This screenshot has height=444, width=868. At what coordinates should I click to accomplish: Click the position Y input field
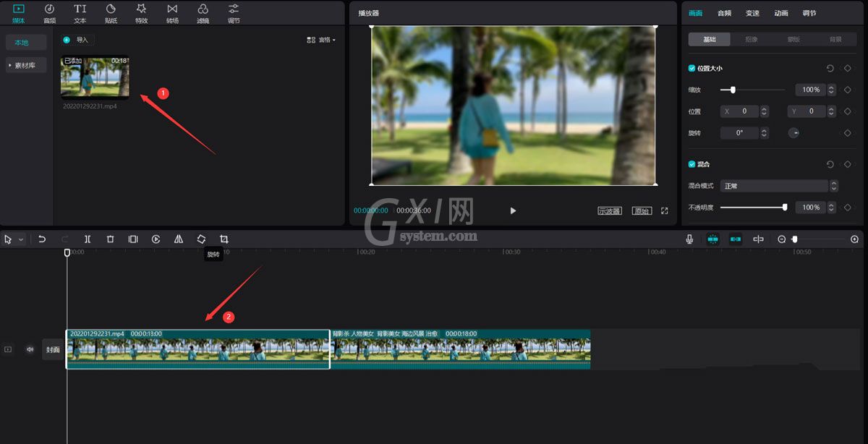pyautogui.click(x=807, y=111)
